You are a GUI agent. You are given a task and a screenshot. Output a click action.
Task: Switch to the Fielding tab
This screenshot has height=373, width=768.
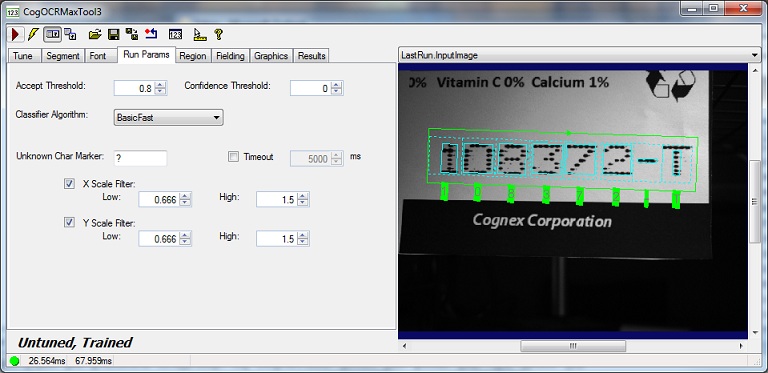click(x=230, y=56)
